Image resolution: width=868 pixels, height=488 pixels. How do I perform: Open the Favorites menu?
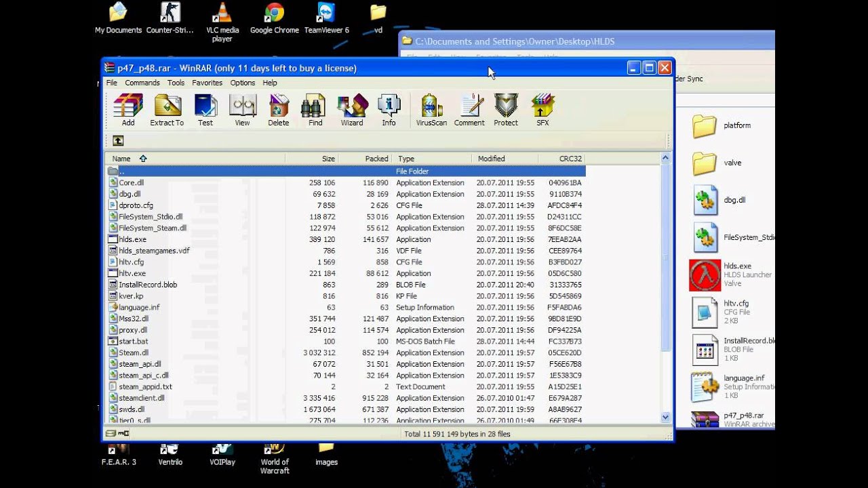tap(208, 83)
